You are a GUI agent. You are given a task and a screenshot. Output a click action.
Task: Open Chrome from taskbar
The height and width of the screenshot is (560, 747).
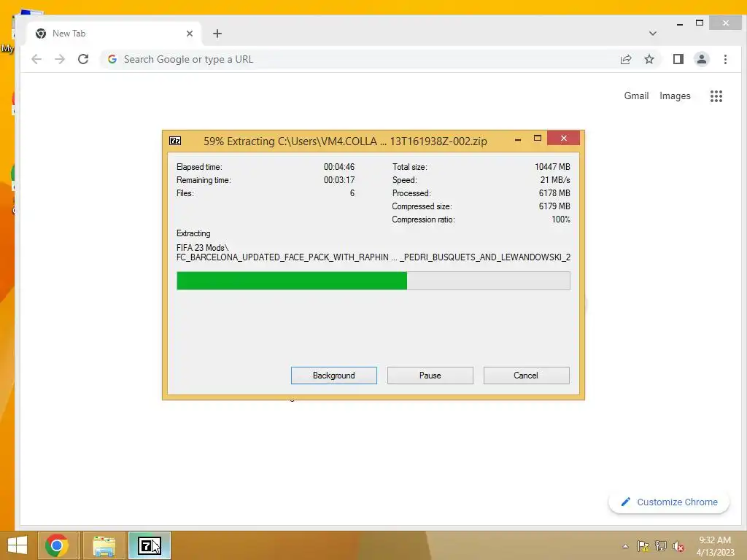pyautogui.click(x=57, y=545)
